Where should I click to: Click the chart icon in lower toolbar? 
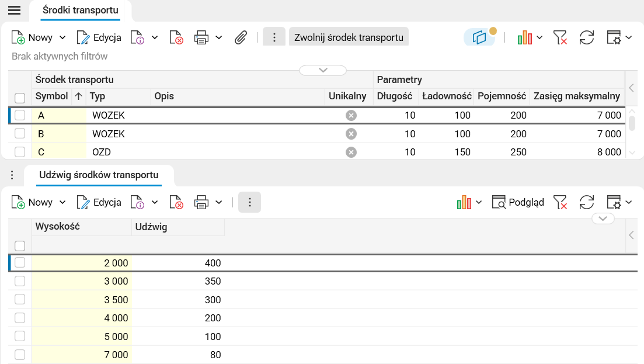pyautogui.click(x=464, y=202)
